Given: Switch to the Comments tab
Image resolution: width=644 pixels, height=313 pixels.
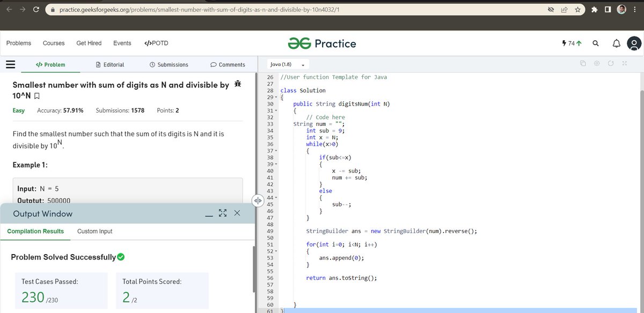Looking at the screenshot, I should click(x=228, y=64).
